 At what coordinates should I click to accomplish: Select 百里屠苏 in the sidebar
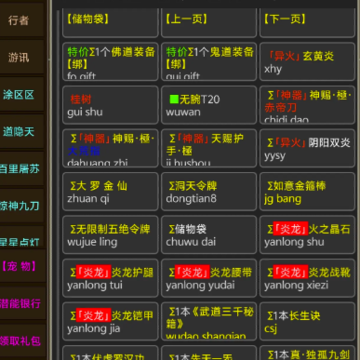click(x=22, y=169)
